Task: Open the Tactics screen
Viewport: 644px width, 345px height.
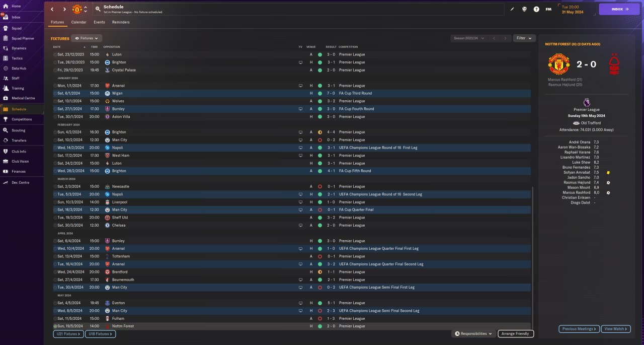Action: point(17,58)
